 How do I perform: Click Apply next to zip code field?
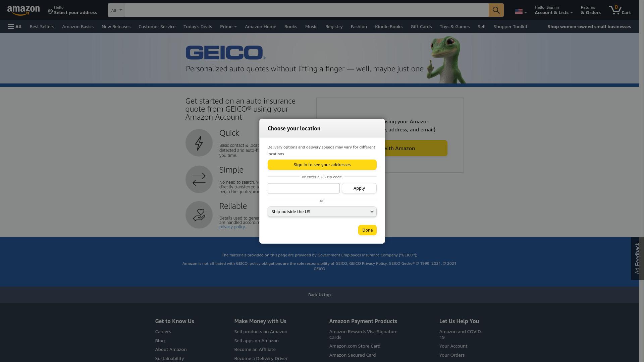pos(359,188)
